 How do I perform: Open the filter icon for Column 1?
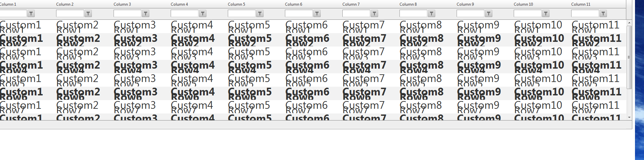(31, 13)
